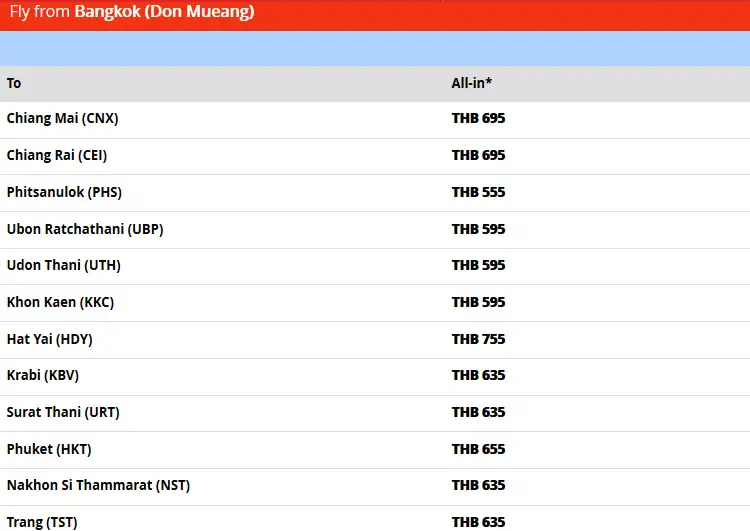Select Surat Thani (URT) destination
This screenshot has width=750, height=531.
[x=63, y=412]
